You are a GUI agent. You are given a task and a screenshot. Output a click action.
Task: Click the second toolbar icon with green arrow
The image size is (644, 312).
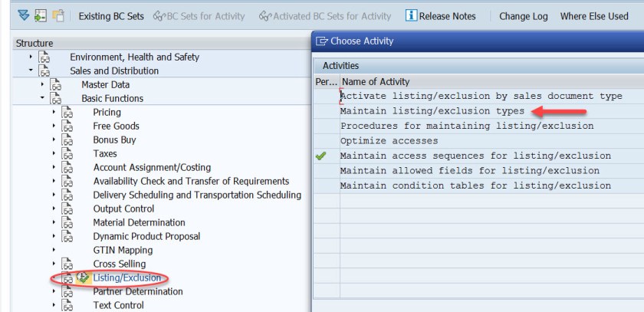tap(41, 16)
